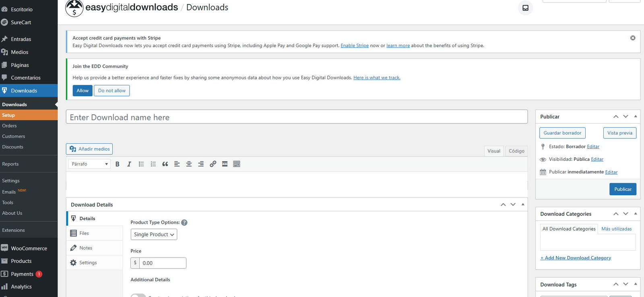644x297 pixels.
Task: Switch to the Código editor tab
Action: (x=516, y=151)
